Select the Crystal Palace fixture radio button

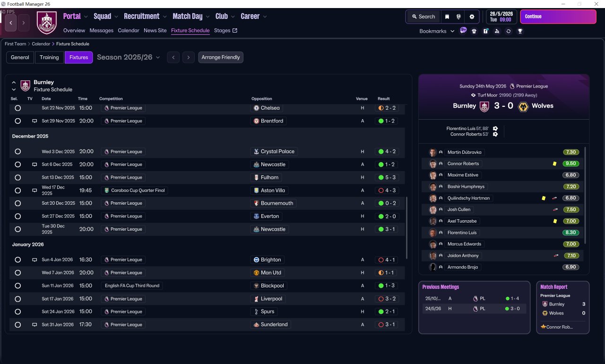tap(18, 152)
